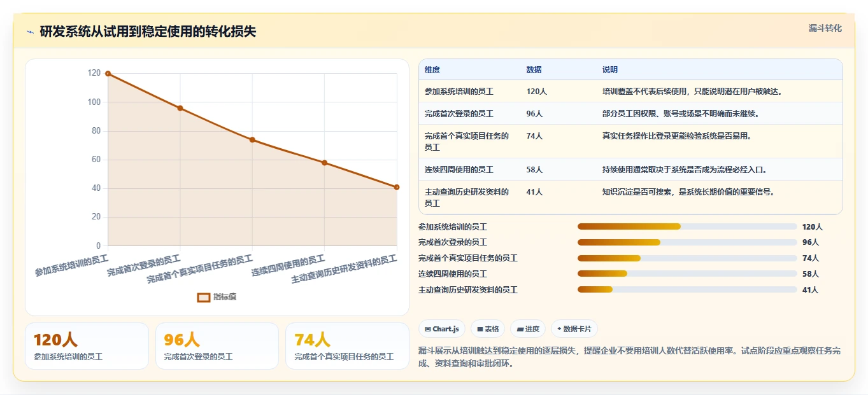Click the 74人 value in the table
The width and height of the screenshot is (868, 395).
535,136
